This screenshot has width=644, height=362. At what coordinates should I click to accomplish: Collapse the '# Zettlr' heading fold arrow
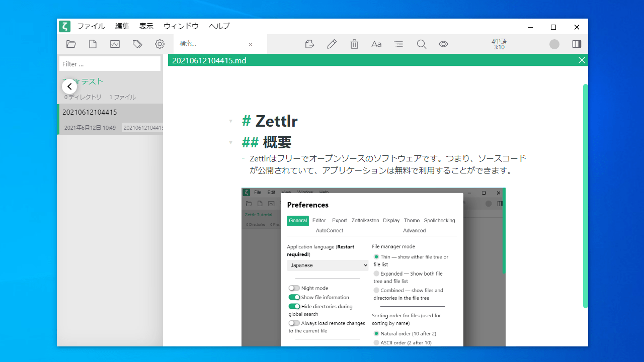click(x=231, y=121)
